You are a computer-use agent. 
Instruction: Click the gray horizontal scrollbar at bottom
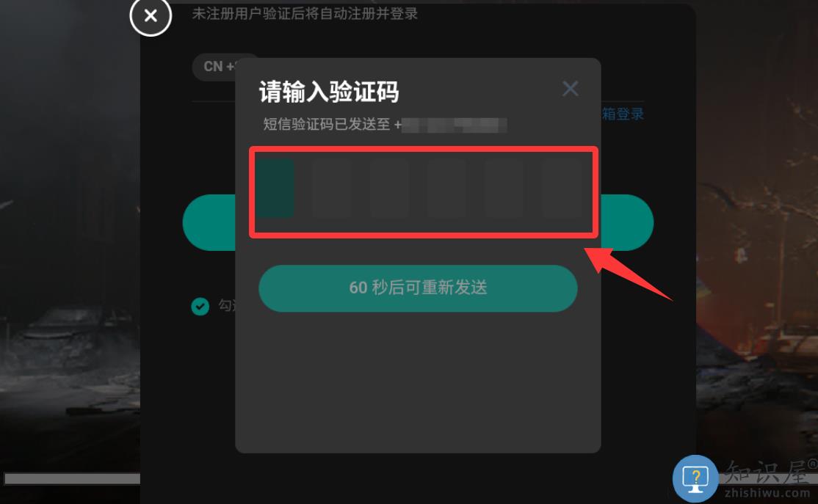click(x=73, y=478)
